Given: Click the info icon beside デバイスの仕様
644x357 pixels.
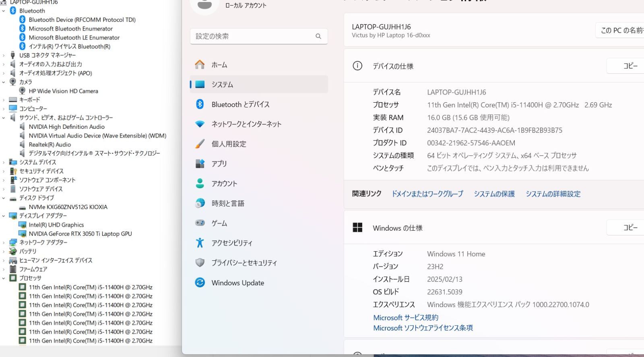Looking at the screenshot, I should click(x=357, y=66).
